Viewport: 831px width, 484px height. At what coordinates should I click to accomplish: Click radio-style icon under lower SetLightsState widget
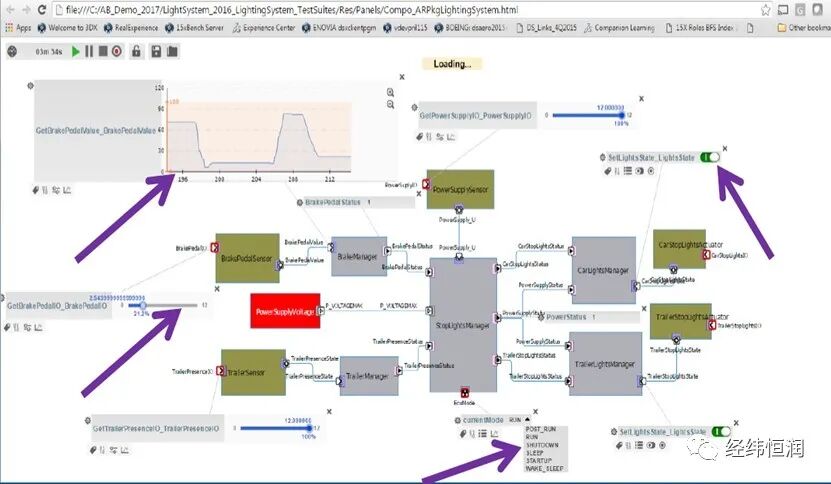coord(662,445)
